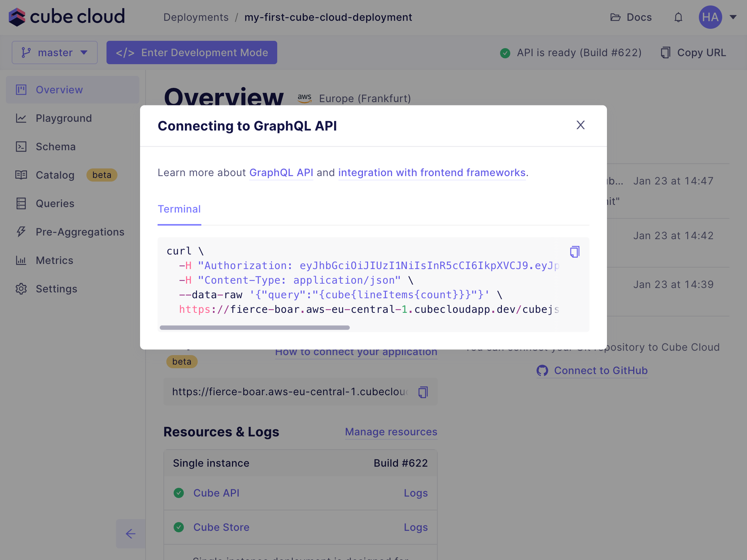Click the Jan 23 at 14:42 build entry

pos(673,236)
